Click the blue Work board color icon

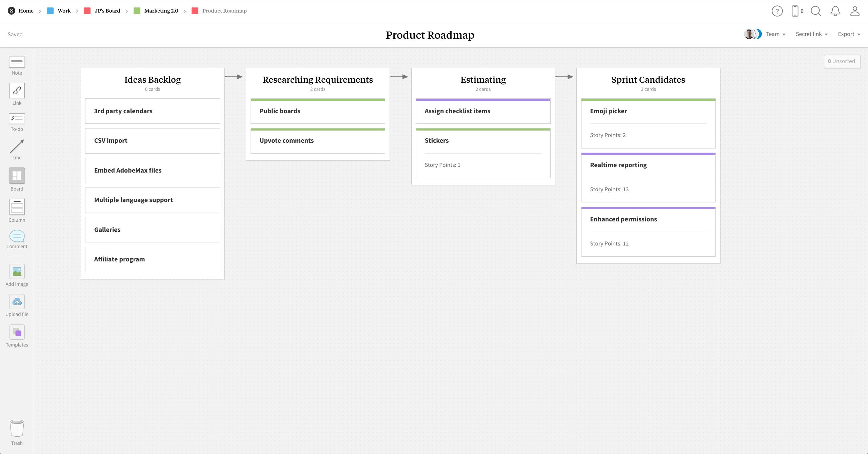[50, 11]
